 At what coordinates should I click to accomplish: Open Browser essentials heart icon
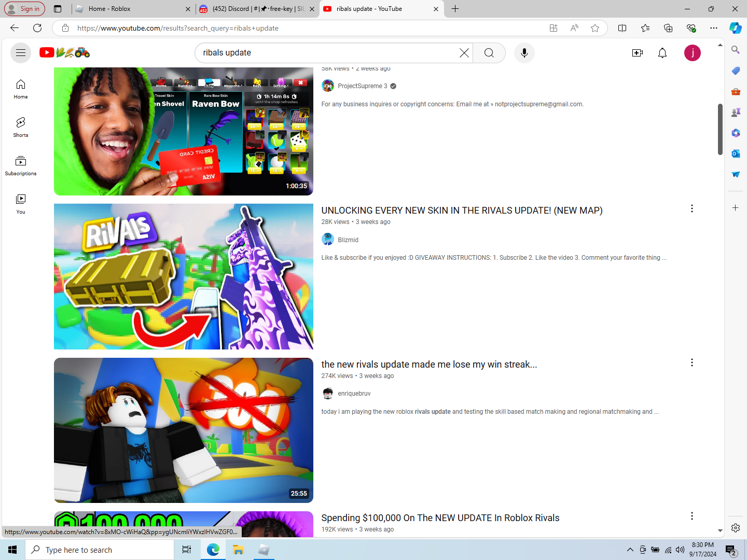coord(691,28)
